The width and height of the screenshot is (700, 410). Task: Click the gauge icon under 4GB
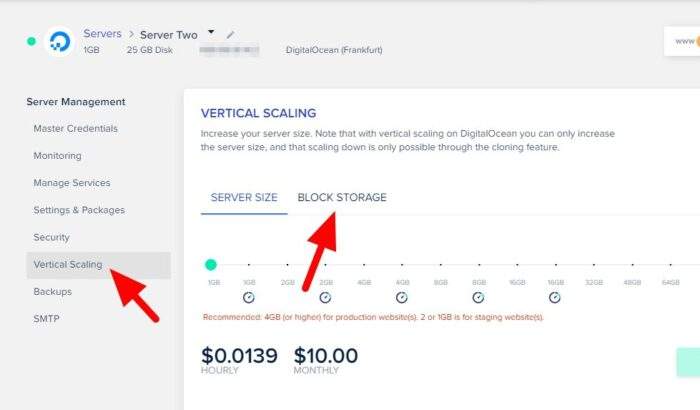(402, 297)
